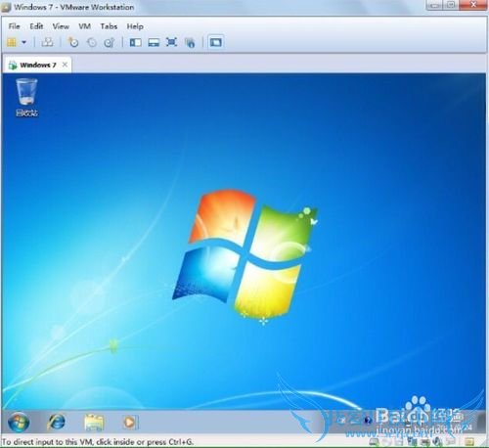Open Windows Explorer folder in guest taskbar
The height and width of the screenshot is (448, 489).
94,423
